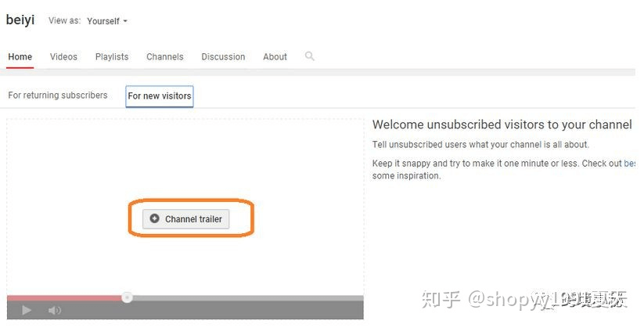Navigate to the About tab
The width and height of the screenshot is (644, 328).
275,57
